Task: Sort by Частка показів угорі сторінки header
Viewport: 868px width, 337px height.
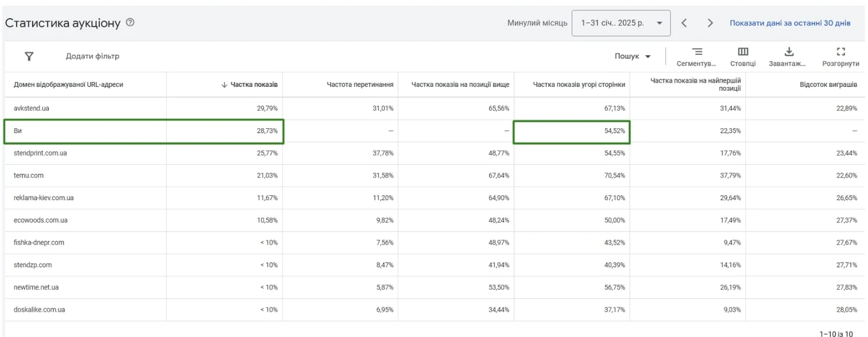Action: click(579, 84)
